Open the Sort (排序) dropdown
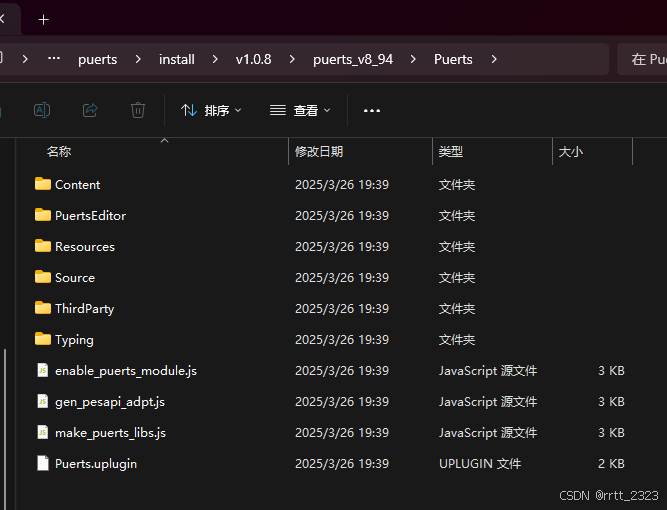Screen dimensions: 667x510 click(x=211, y=111)
